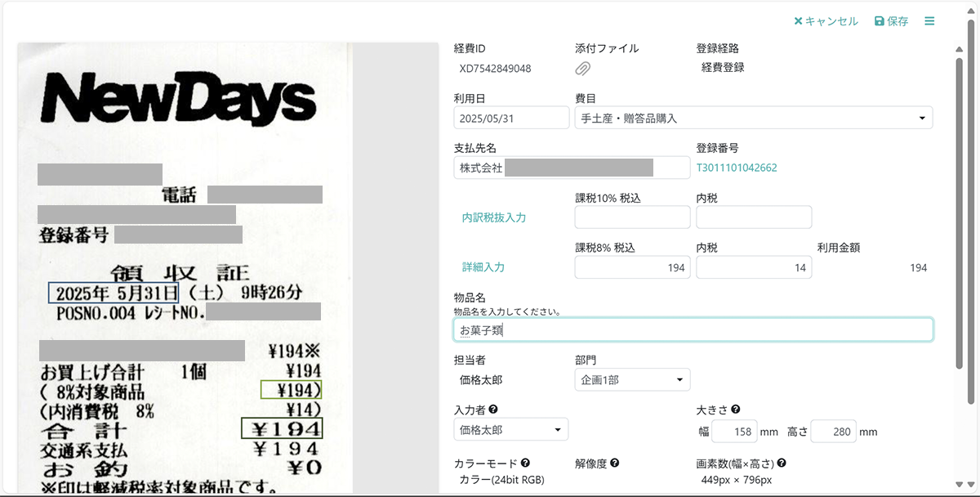Open the hamburger menu icon
Image resolution: width=980 pixels, height=497 pixels.
(929, 21)
